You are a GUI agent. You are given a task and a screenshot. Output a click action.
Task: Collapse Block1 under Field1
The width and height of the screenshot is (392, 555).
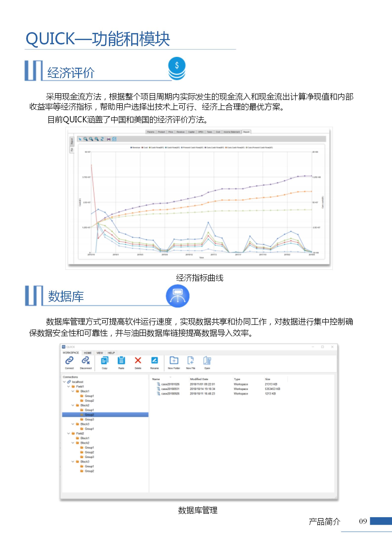click(73, 391)
